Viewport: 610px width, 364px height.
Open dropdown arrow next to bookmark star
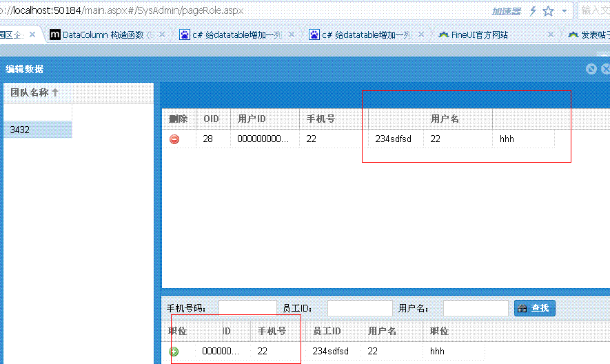[x=564, y=11]
